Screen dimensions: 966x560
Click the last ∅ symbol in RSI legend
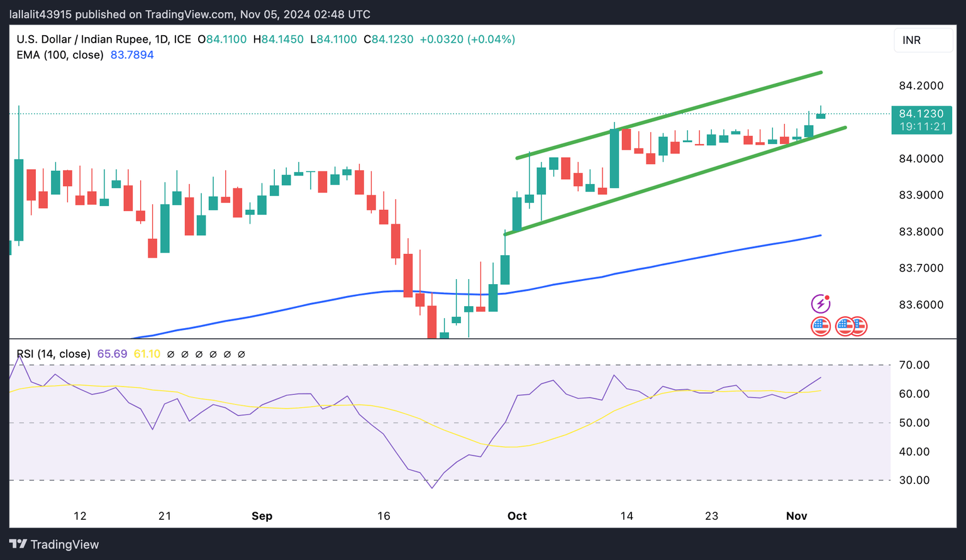pos(241,354)
